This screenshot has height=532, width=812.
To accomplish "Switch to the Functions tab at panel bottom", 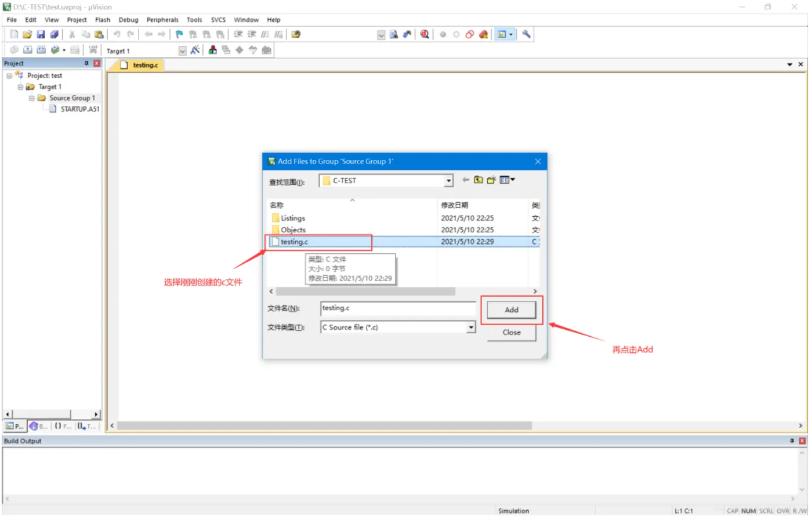I will point(63,427).
